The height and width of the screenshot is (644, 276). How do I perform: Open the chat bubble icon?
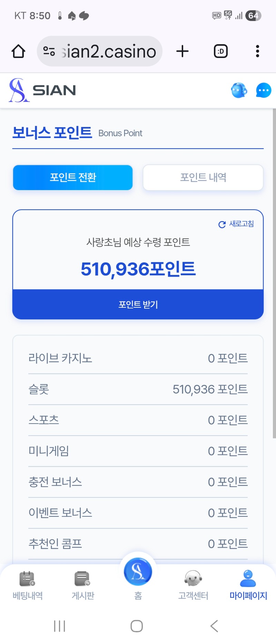coord(264,91)
